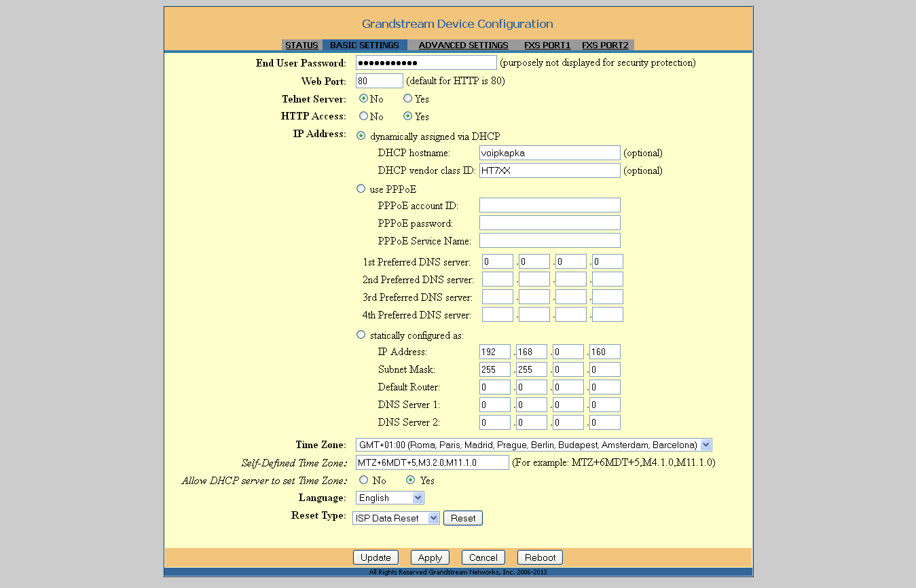Click the PPPoE password field

pos(550,223)
